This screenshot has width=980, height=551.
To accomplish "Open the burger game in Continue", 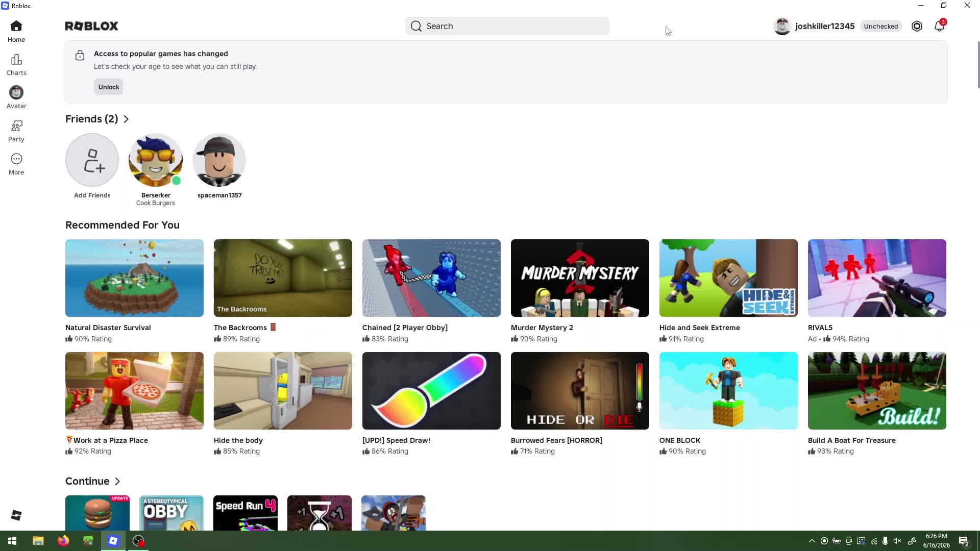I will [97, 513].
